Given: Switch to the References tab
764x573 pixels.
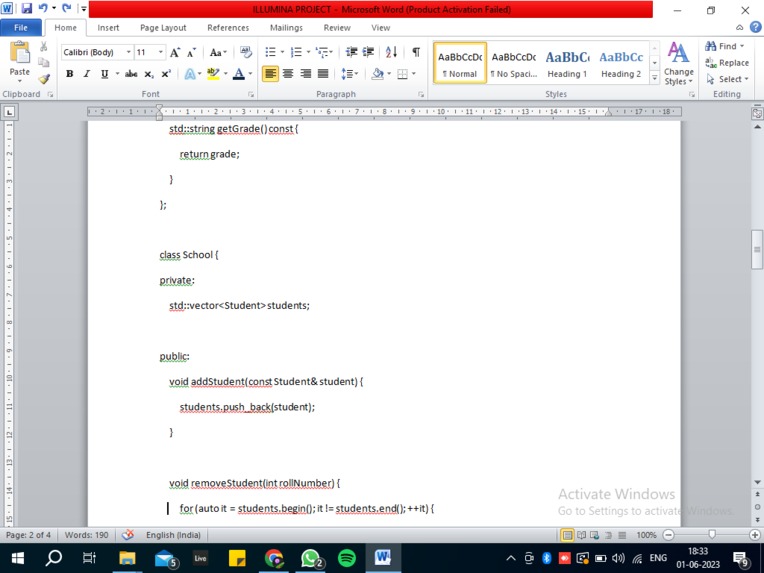Looking at the screenshot, I should click(x=228, y=28).
